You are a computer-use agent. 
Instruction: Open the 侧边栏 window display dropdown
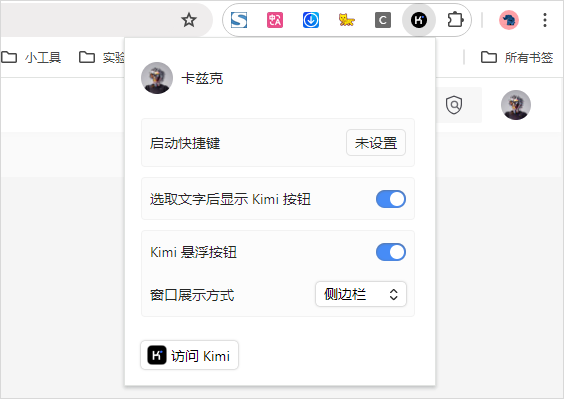coord(361,294)
